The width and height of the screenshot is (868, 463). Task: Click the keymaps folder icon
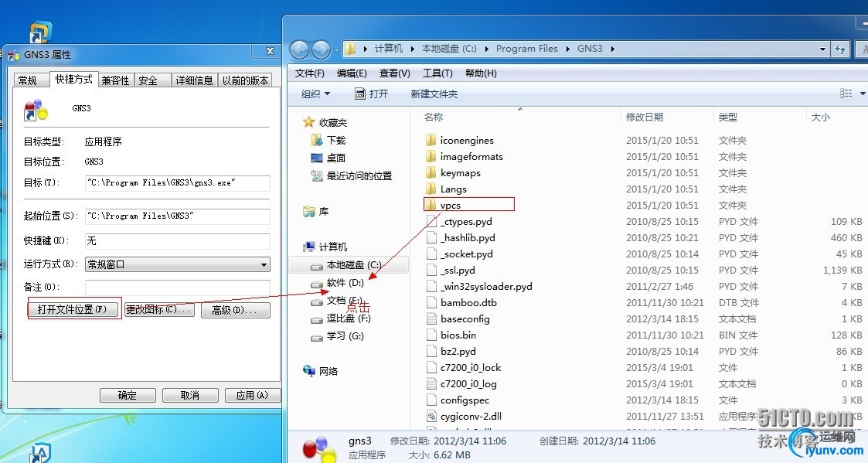[431, 173]
